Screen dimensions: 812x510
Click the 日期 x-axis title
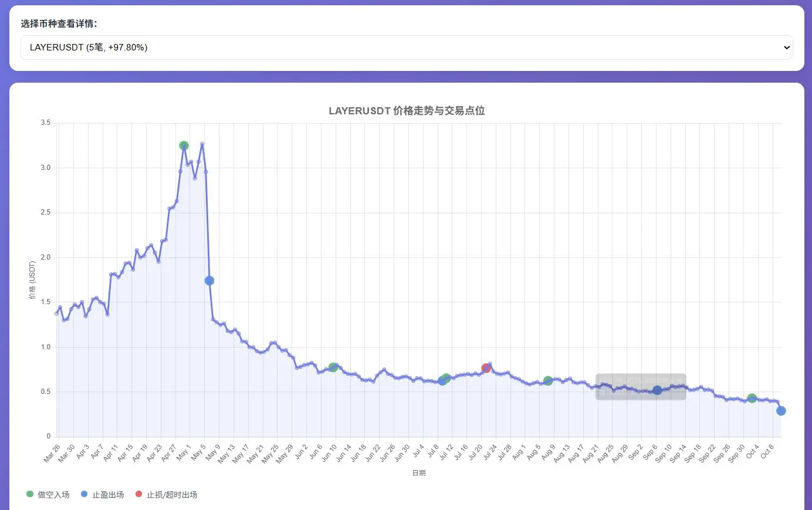pyautogui.click(x=419, y=473)
